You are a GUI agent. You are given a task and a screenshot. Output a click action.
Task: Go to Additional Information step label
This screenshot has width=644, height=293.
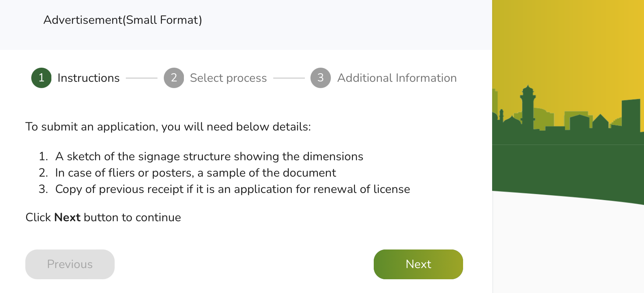[x=397, y=78]
